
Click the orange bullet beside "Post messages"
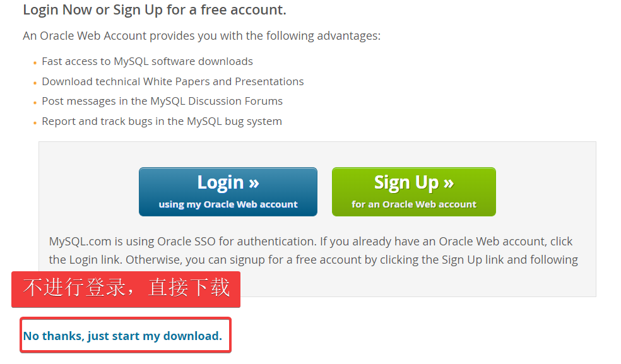(35, 103)
